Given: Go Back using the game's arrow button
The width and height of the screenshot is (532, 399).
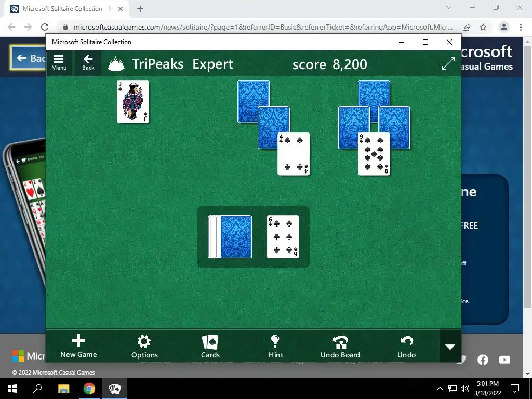Looking at the screenshot, I should point(88,63).
